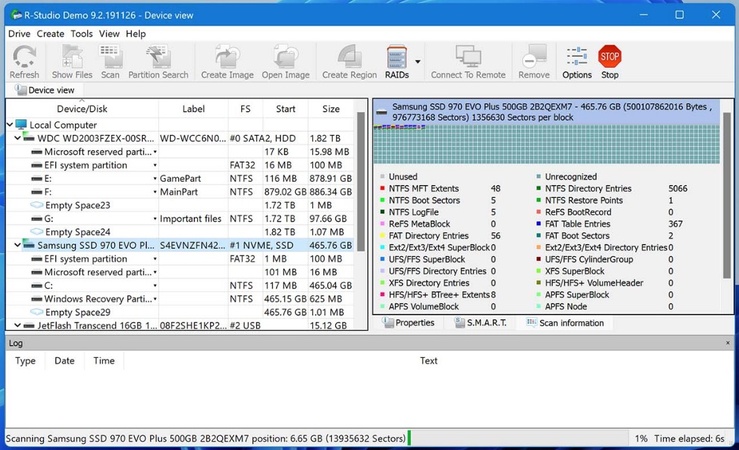Viewport: 739px width, 450px height.
Task: Select the C: NTFS partition row
Action: click(x=180, y=286)
